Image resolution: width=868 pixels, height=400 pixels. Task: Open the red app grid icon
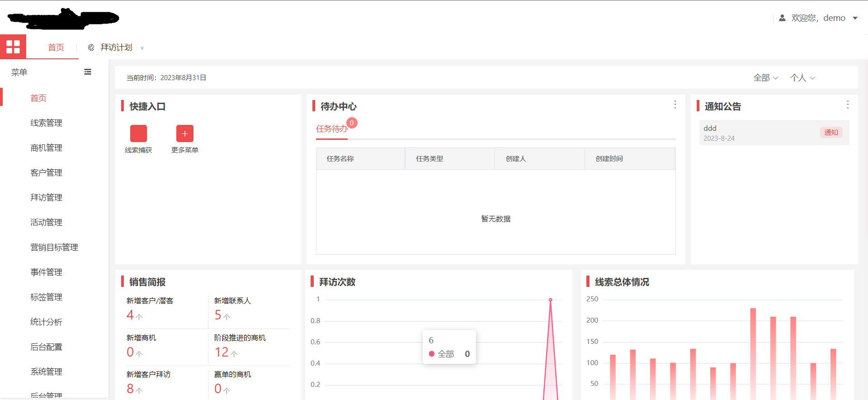13,47
